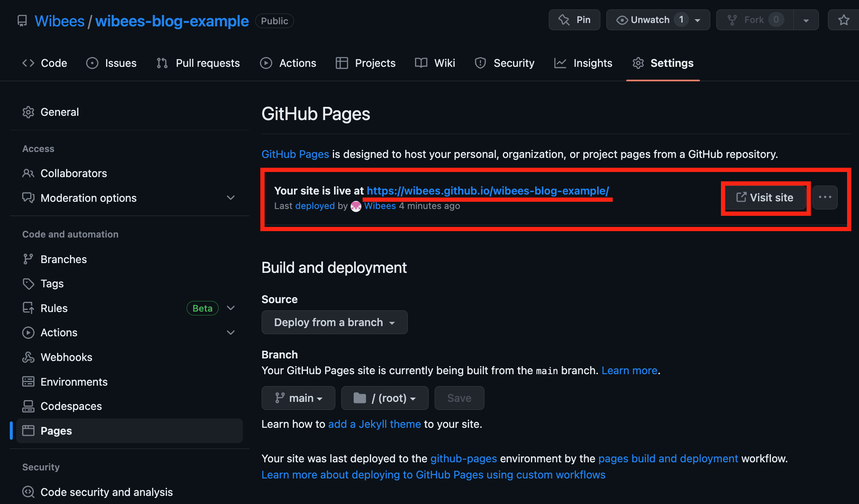Expand Moderation options section
Image resolution: width=859 pixels, height=504 pixels.
[231, 198]
